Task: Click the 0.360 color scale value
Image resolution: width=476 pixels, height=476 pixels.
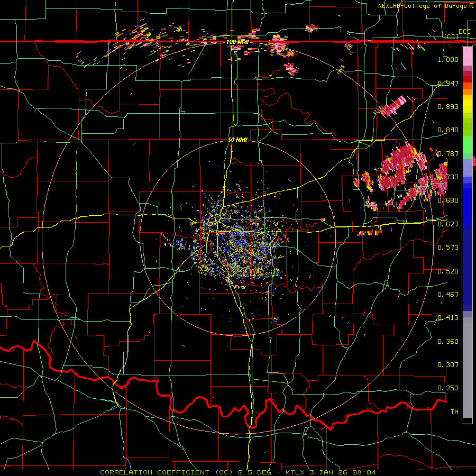Action: pos(448,341)
